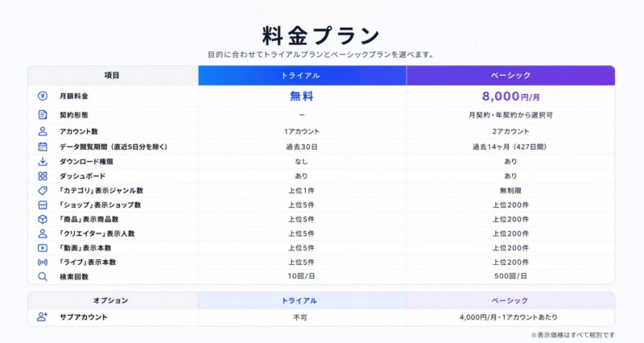This screenshot has width=644, height=343.
Task: Click the tag icon beside カテゴリ row
Action: pos(43,190)
